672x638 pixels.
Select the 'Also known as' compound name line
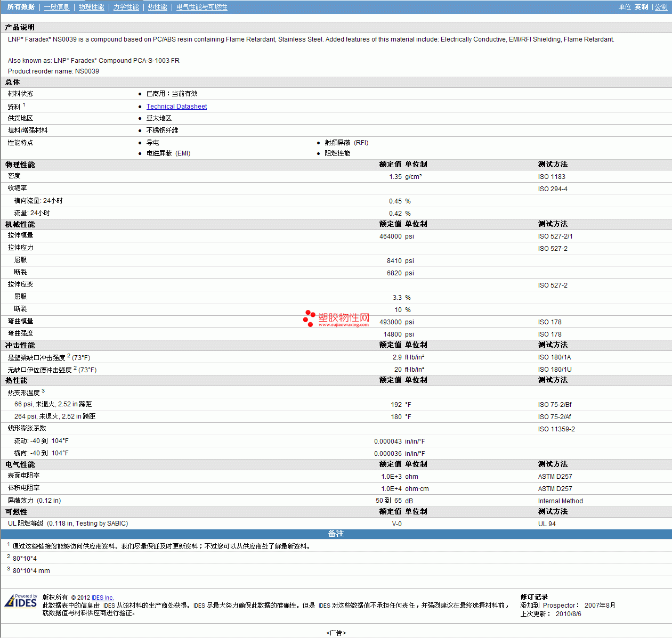click(x=94, y=61)
